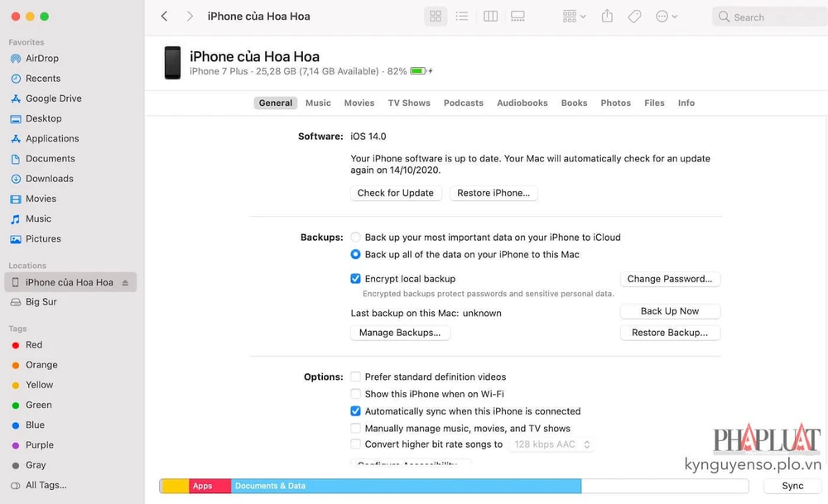Enable Show this iPhone when on Wi-Fi
Screen dimensions: 828x504
[x=355, y=394]
